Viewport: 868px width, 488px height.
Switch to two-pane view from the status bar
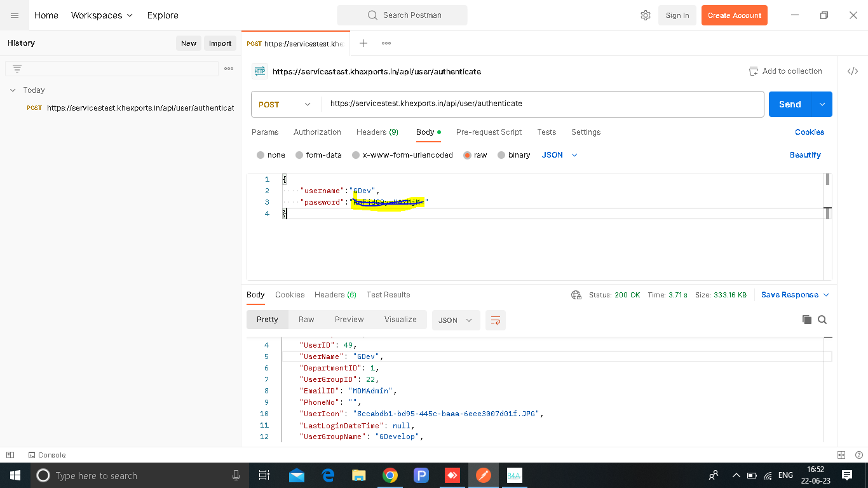(x=841, y=455)
